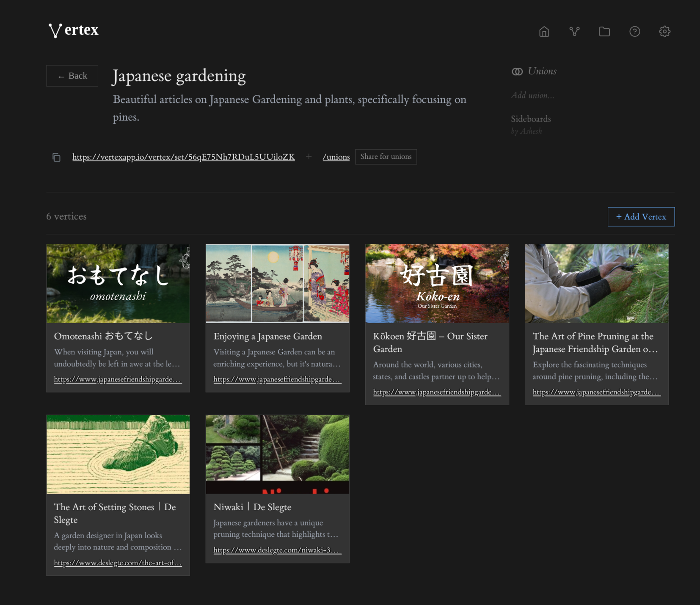Follow the URL under Pine Pruning card
Screen dimensions: 700x605
point(596,392)
